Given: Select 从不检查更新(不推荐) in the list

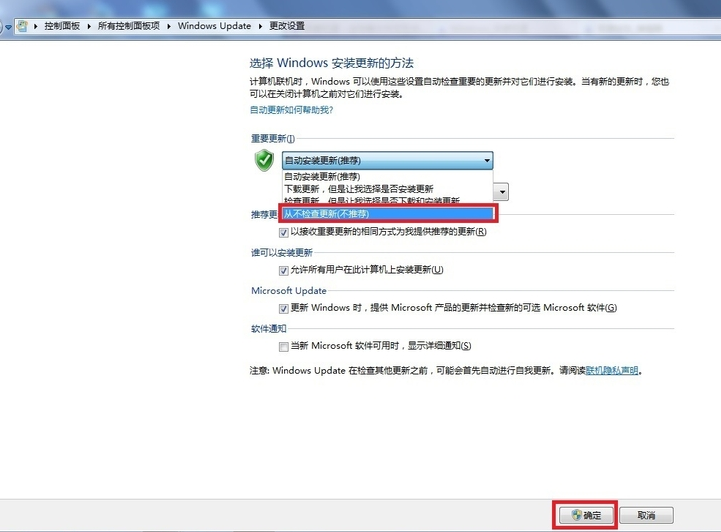Looking at the screenshot, I should click(x=388, y=213).
